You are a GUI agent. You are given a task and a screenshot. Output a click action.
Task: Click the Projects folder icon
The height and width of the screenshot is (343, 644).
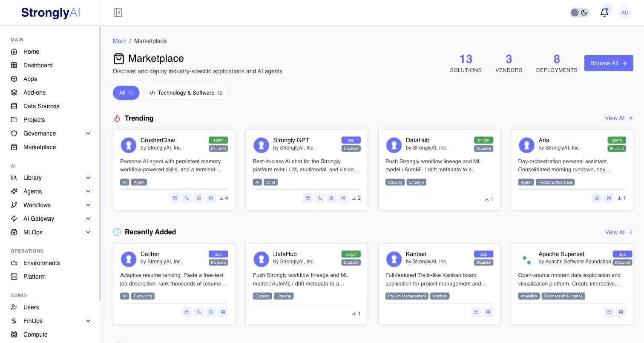pyautogui.click(x=14, y=120)
